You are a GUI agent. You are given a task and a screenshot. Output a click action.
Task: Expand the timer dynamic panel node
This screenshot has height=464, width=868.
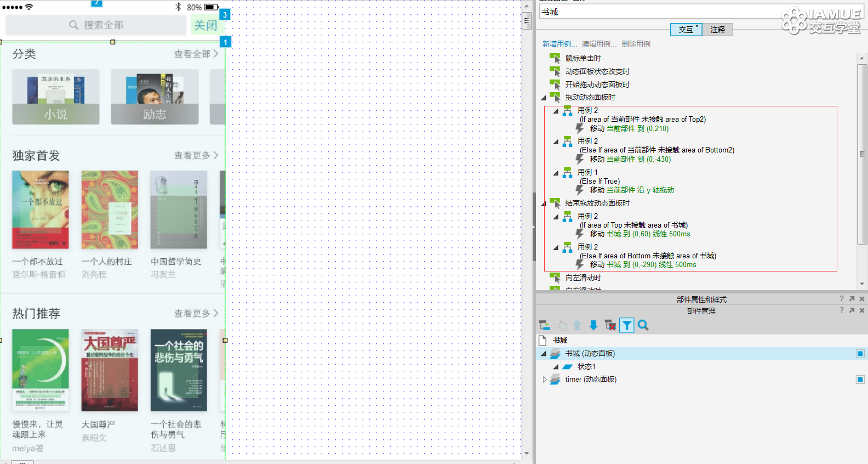click(x=544, y=380)
